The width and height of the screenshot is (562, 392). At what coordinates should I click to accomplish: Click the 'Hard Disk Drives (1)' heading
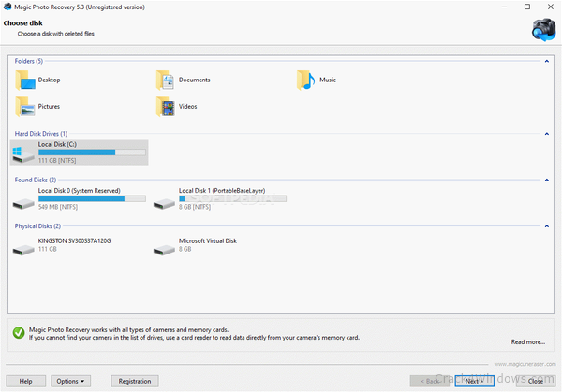pos(41,134)
